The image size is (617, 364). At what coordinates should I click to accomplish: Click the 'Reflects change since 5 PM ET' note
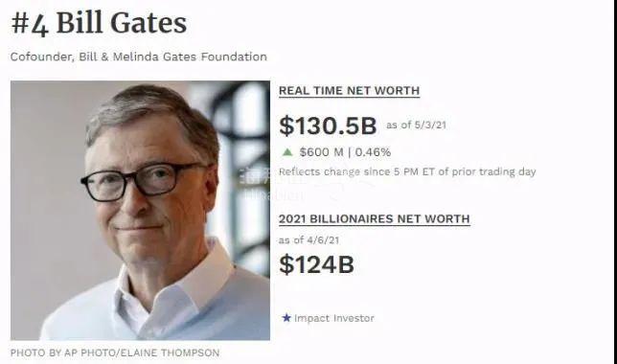coord(407,172)
